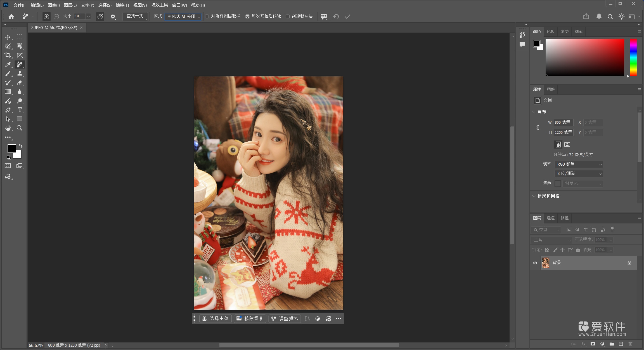Click the 选择主体 button

pos(216,318)
